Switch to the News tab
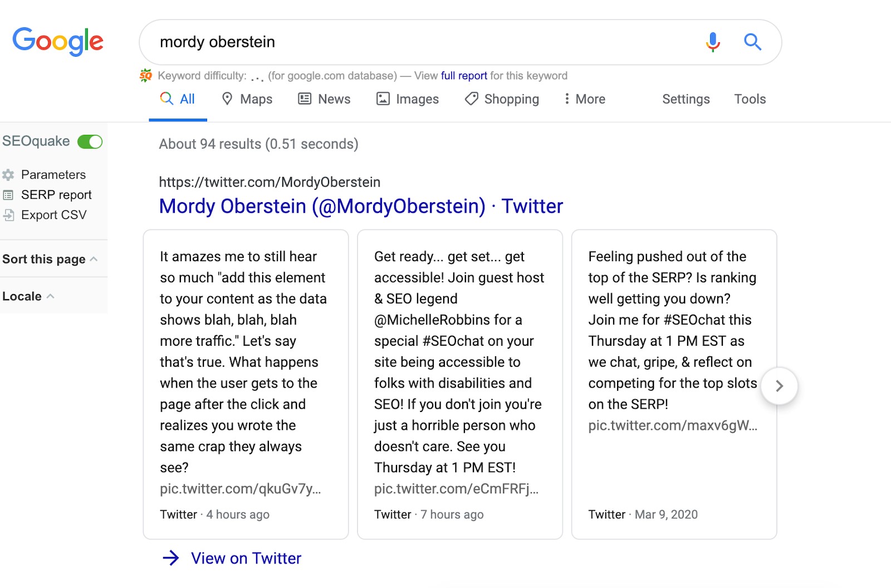This screenshot has width=891, height=588. [x=325, y=99]
